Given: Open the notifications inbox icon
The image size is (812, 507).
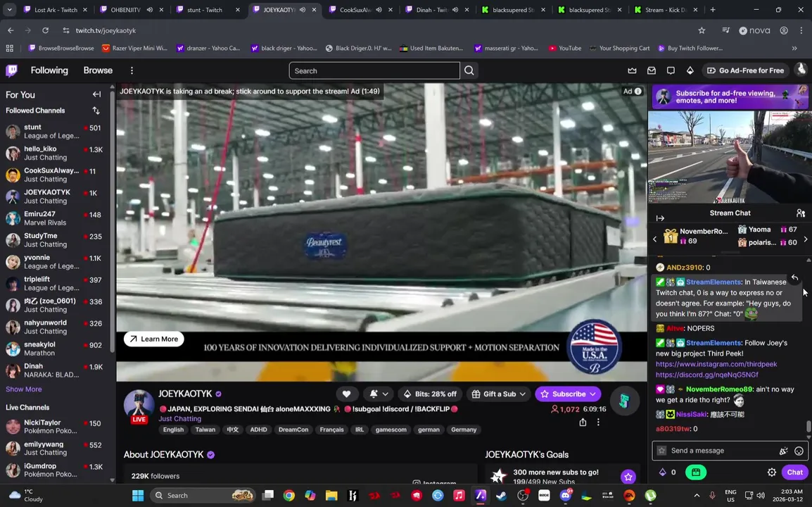Looking at the screenshot, I should click(x=652, y=70).
